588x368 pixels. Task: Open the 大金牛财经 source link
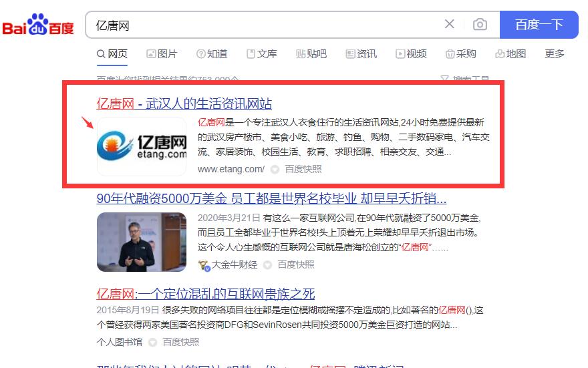[235, 265]
